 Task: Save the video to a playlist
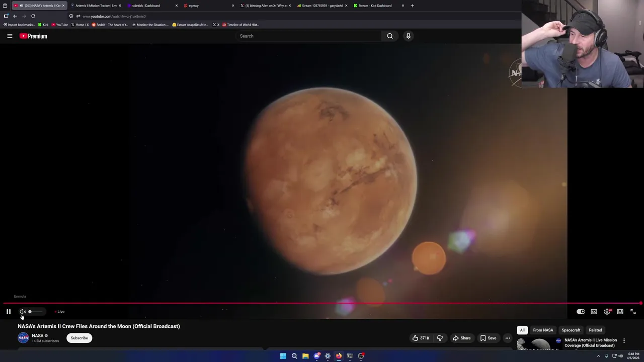click(x=488, y=338)
